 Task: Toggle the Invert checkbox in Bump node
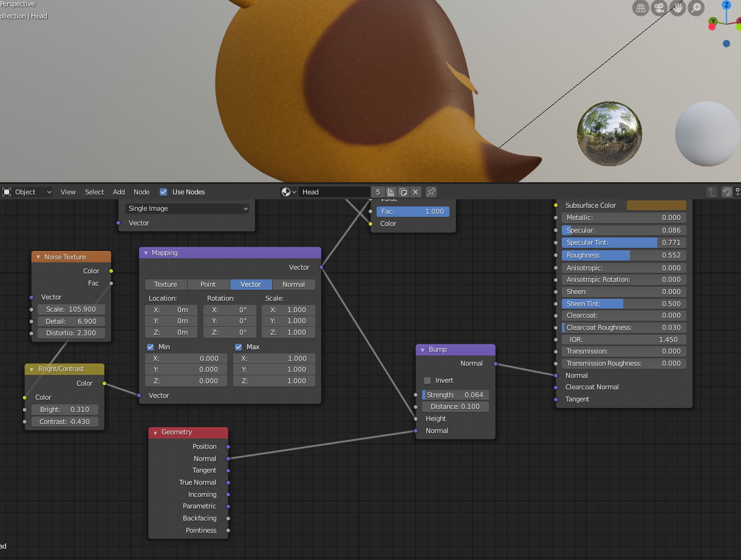click(x=427, y=380)
